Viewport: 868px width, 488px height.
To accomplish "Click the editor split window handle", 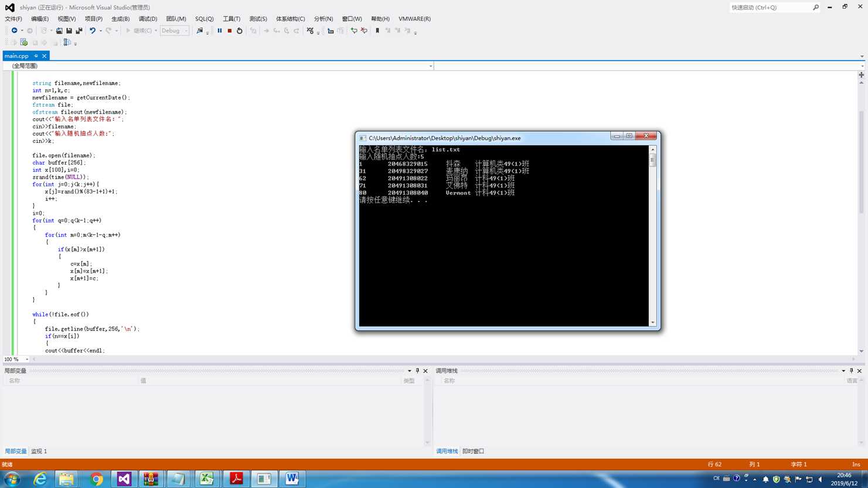I will tap(862, 75).
